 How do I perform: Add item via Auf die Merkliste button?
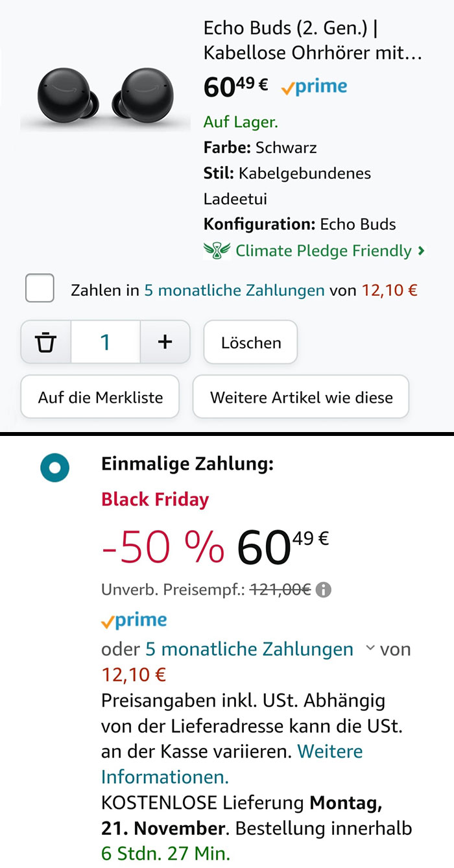[x=99, y=396]
